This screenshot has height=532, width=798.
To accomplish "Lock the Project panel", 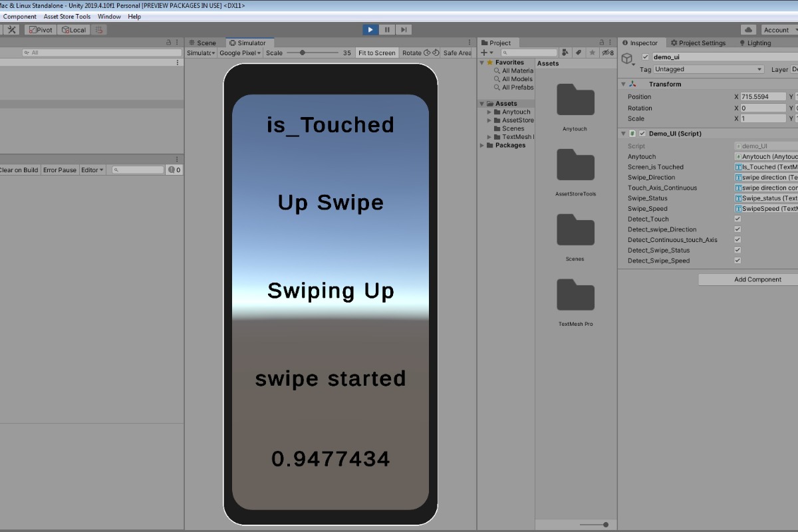I will pos(602,43).
